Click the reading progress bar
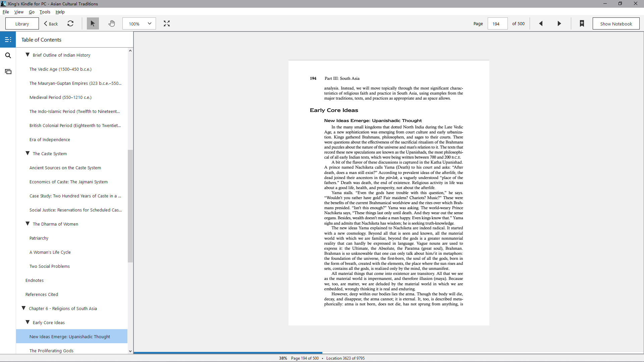Screen dimensions: 644x362 [388, 353]
